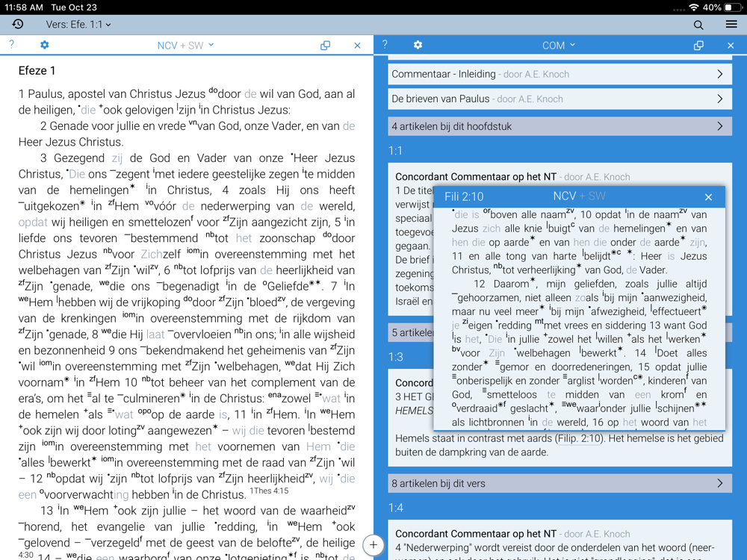Duplicate the left NCV panel window

[325, 46]
